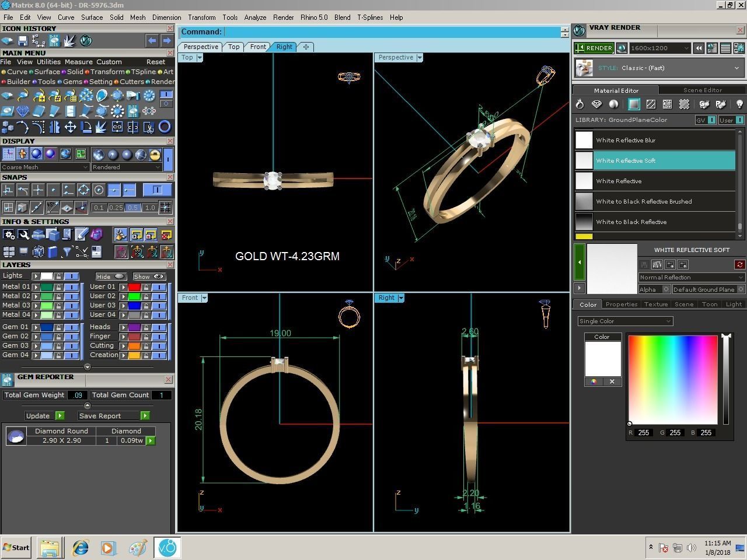Open the T-Splines menu
Screen dimensions: 747x560
370,17
